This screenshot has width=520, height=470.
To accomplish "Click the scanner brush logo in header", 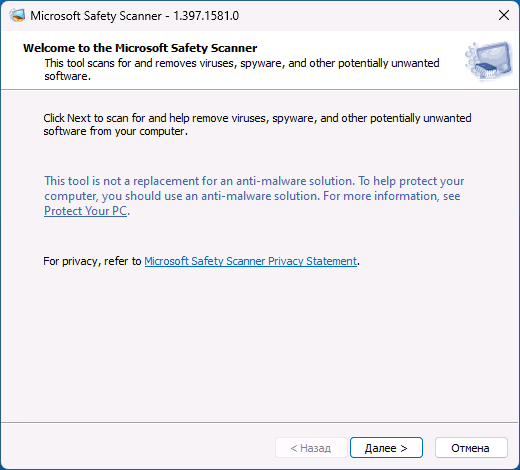I will (x=489, y=61).
